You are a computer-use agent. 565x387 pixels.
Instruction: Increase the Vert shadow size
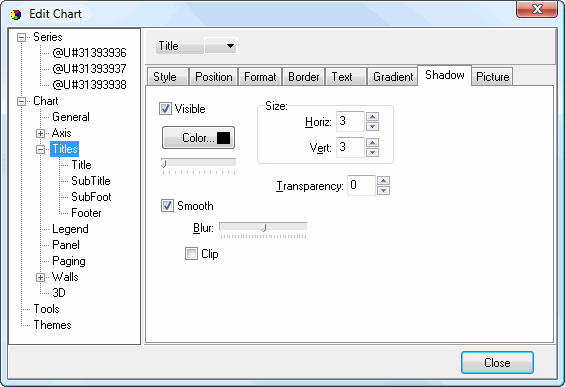pyautogui.click(x=372, y=143)
